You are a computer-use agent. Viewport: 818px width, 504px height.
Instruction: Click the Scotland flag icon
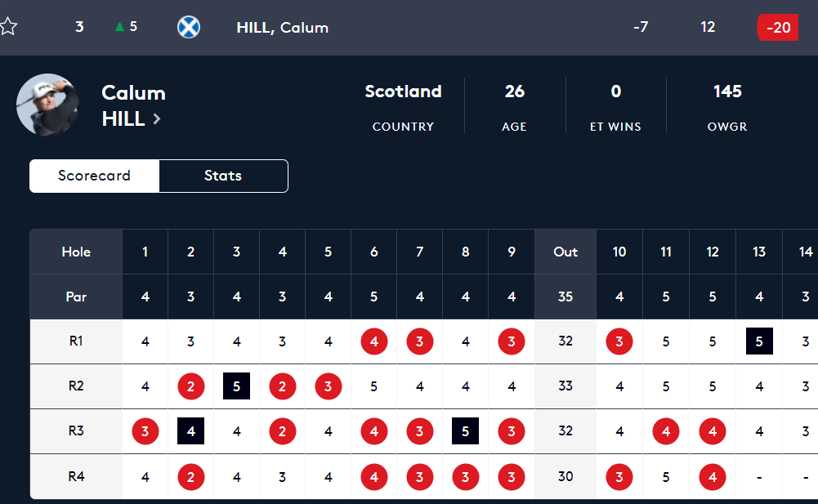tap(189, 27)
